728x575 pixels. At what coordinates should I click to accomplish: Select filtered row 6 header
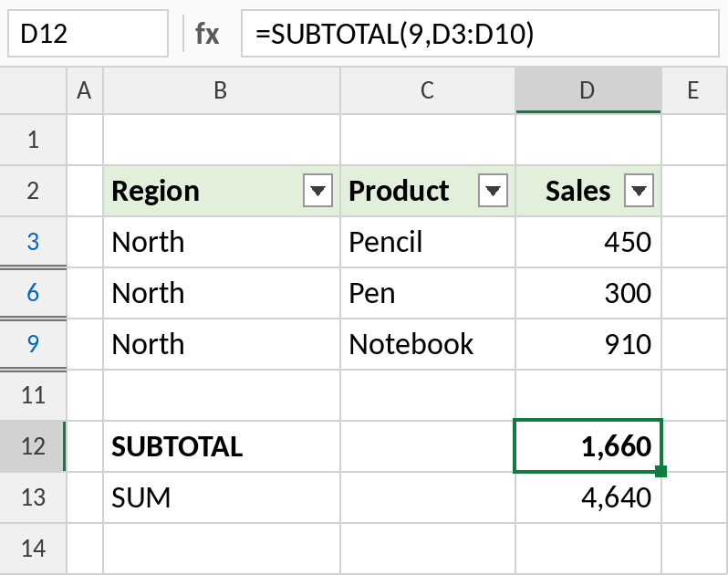pyautogui.click(x=33, y=293)
